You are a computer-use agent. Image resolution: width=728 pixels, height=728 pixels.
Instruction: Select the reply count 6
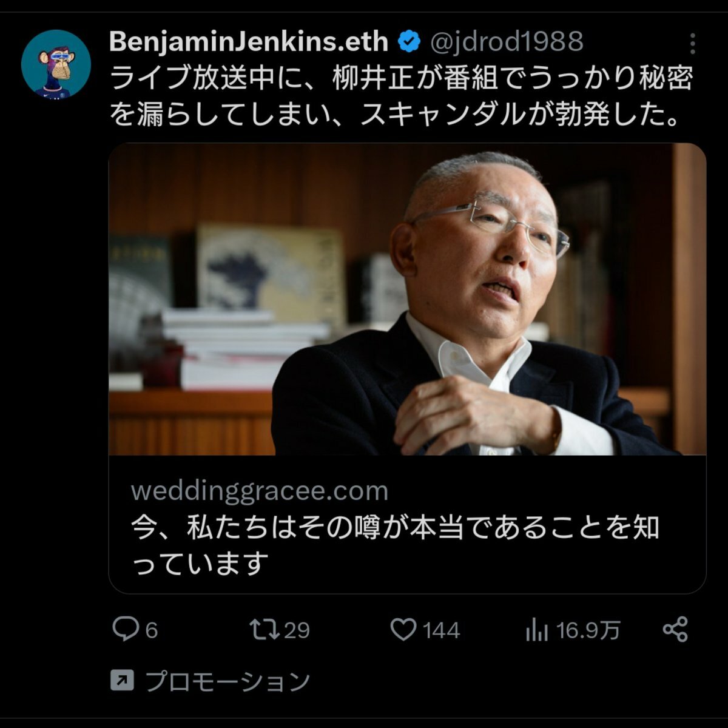(x=152, y=630)
